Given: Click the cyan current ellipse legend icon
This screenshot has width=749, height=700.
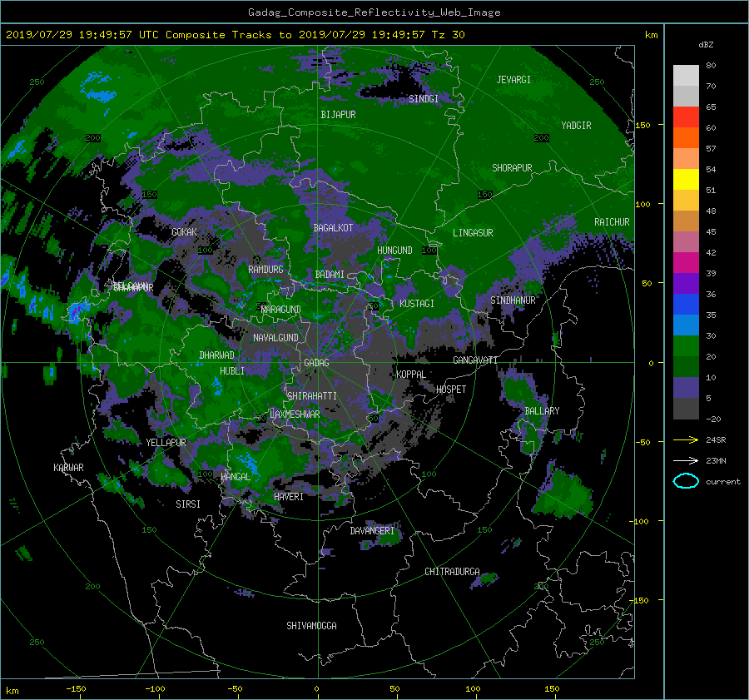Looking at the screenshot, I should click(686, 481).
